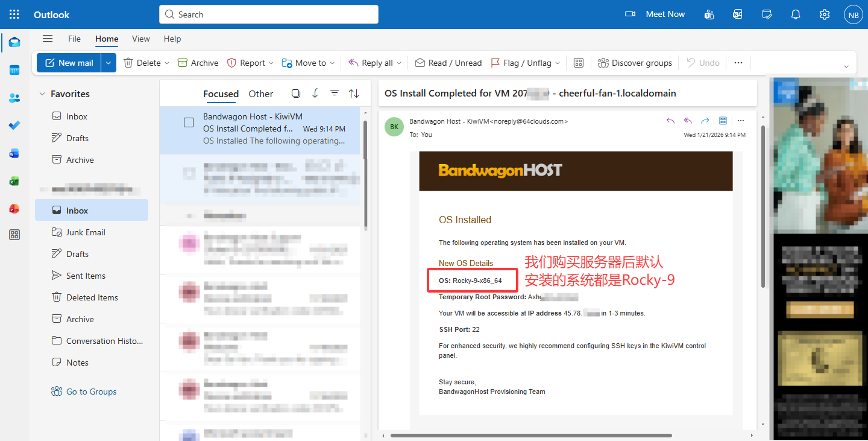The image size is (868, 441).
Task: Open the View ribbon tab
Action: tap(140, 39)
